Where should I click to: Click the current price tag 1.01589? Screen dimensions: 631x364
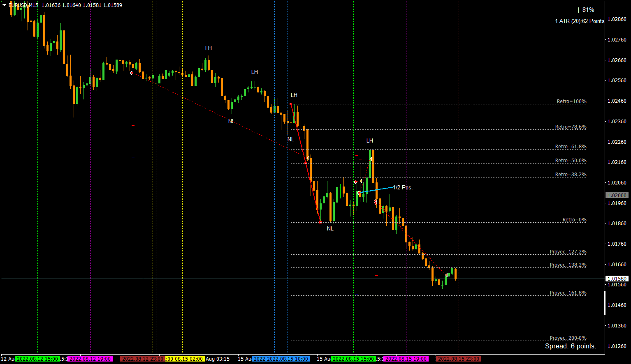617,279
